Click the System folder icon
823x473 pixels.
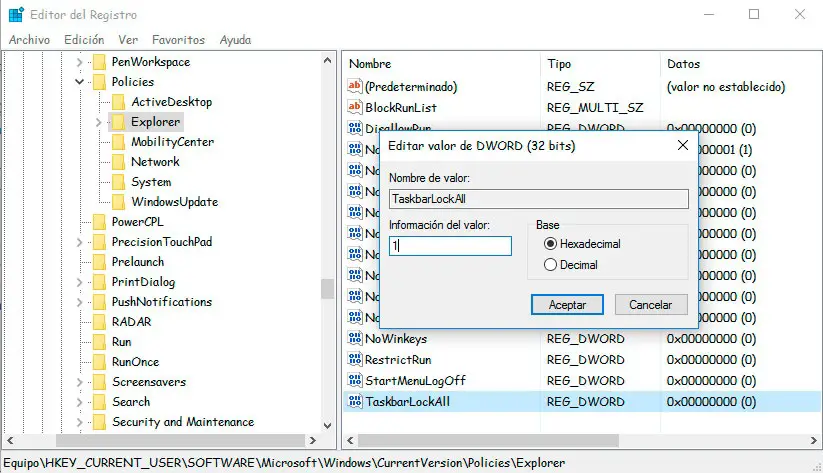coord(119,182)
